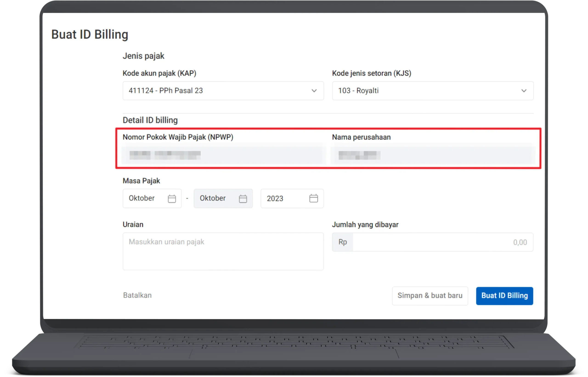Click the blue Buat ID Billing button
The image size is (588, 377).
tap(504, 296)
